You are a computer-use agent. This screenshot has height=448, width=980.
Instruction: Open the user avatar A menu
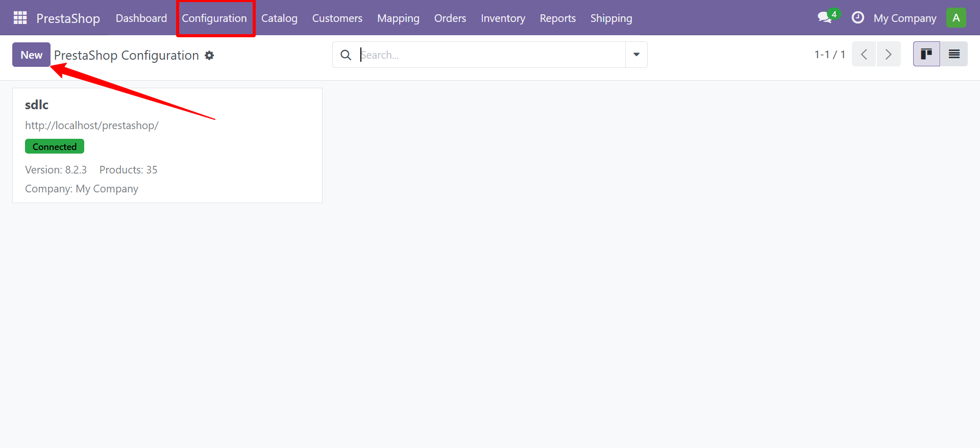(956, 18)
